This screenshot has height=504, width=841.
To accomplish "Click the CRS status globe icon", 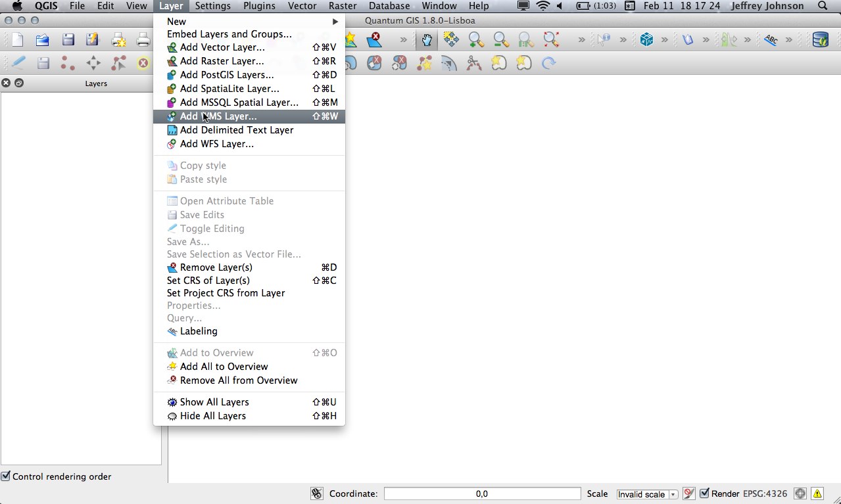I will point(800,493).
